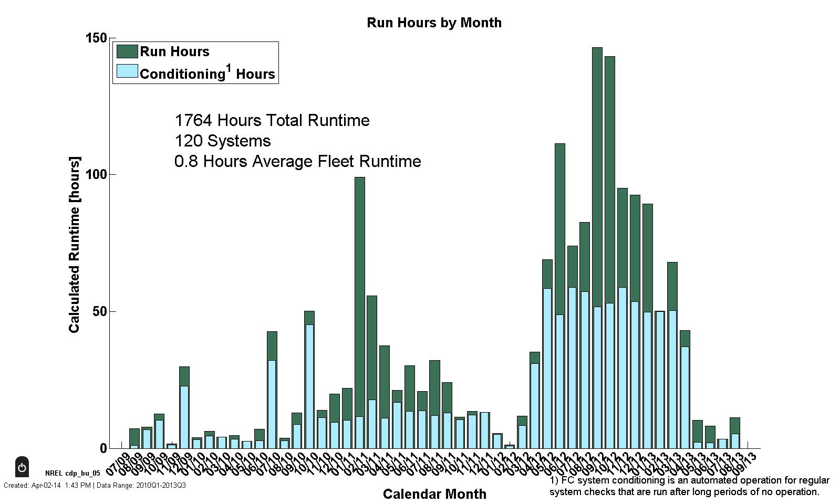Click the power icon at bottom left
Image resolution: width=840 pixels, height=504 pixels.
point(22,467)
